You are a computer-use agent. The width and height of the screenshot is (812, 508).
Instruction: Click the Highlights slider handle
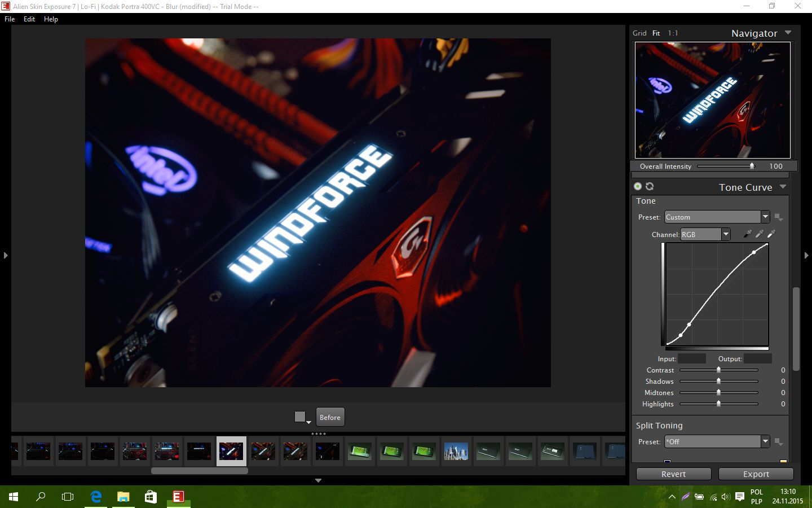pos(718,404)
